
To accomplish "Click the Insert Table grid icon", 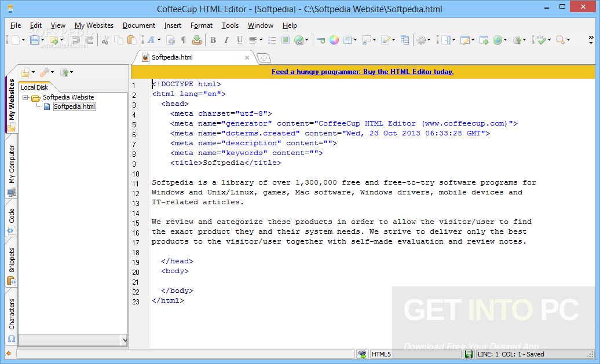I will coord(347,40).
